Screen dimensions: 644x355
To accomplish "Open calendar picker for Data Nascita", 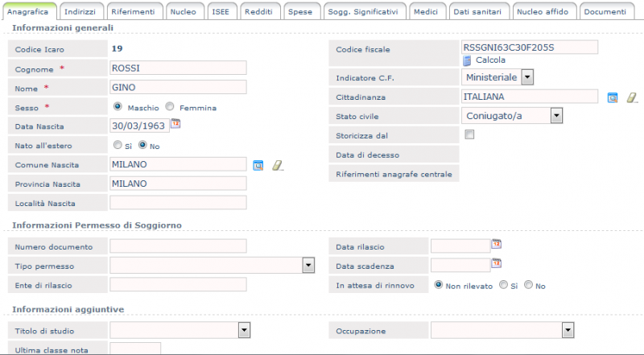I will pos(175,124).
